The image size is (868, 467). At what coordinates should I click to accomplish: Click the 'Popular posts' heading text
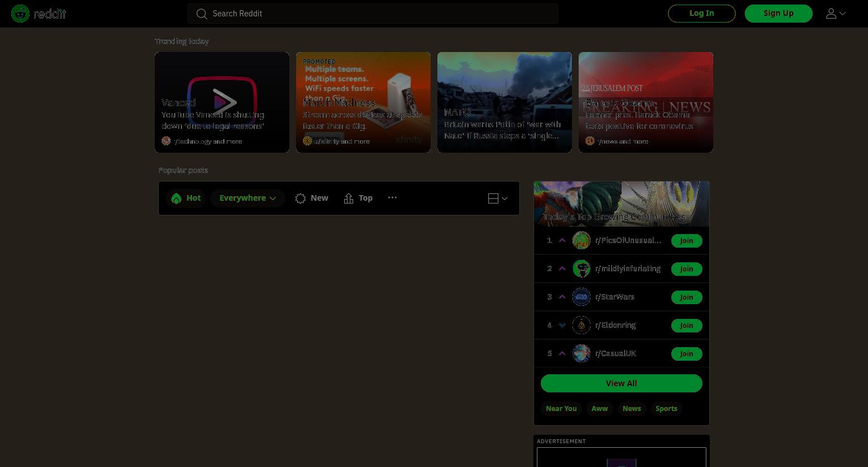tap(183, 170)
